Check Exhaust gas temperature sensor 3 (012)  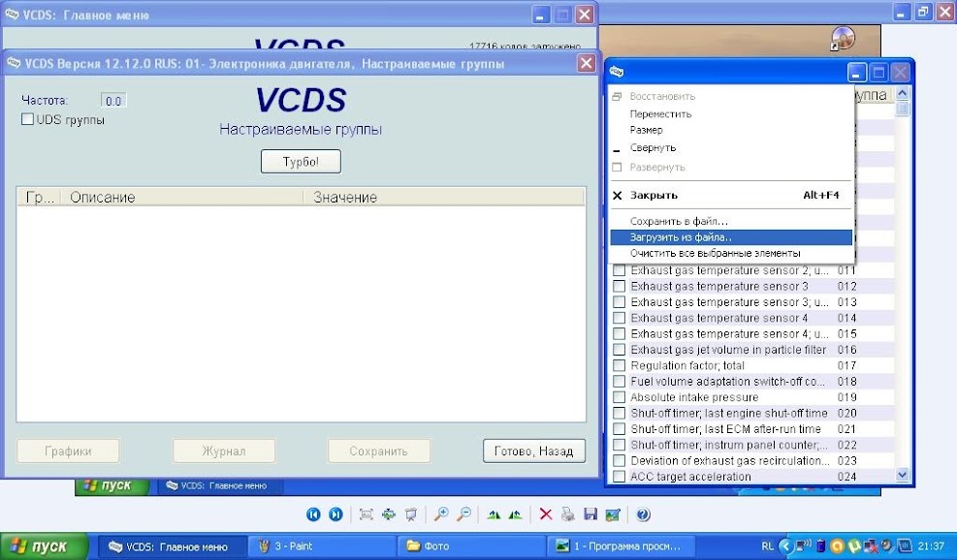click(619, 286)
